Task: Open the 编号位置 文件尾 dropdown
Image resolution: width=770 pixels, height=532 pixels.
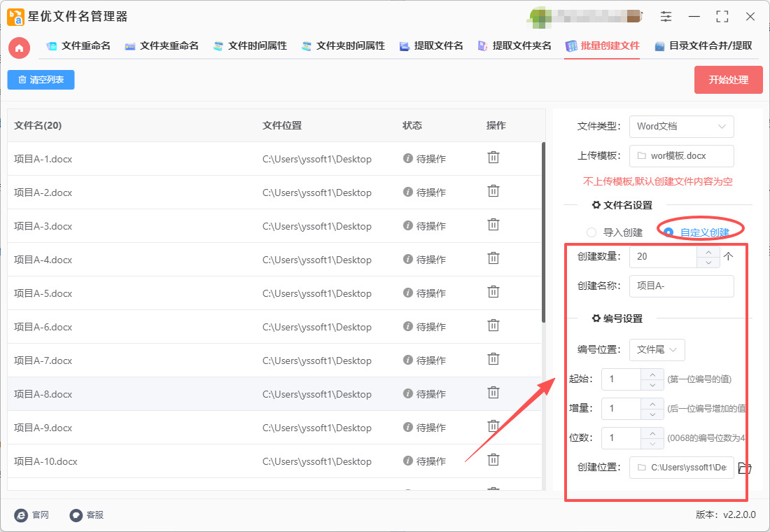Action: pos(657,350)
